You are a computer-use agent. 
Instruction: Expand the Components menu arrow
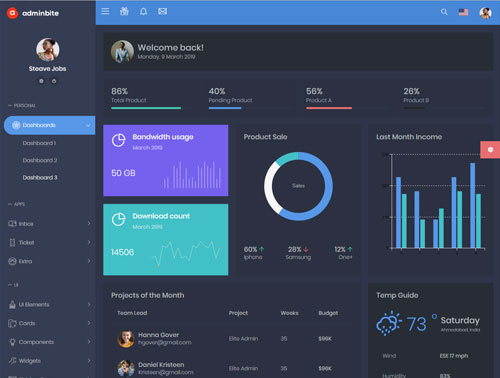pos(89,342)
